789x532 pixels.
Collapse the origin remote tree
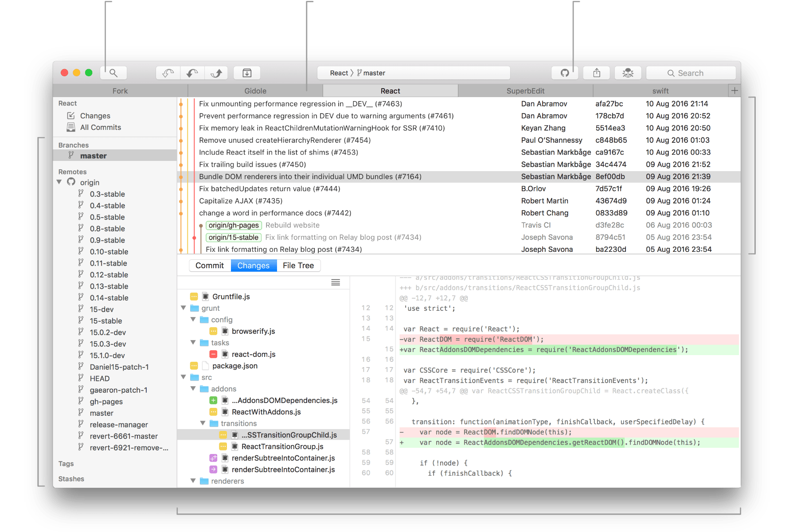[x=59, y=182]
